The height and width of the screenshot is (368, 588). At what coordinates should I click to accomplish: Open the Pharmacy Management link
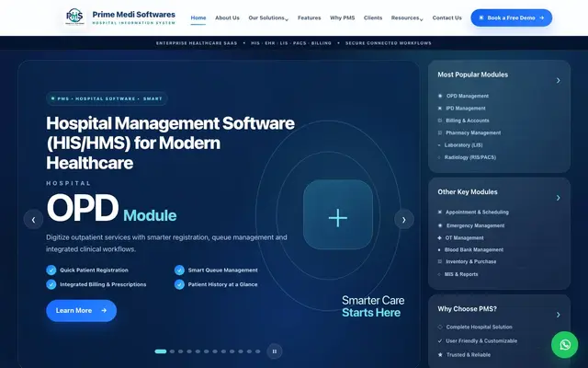pyautogui.click(x=473, y=132)
